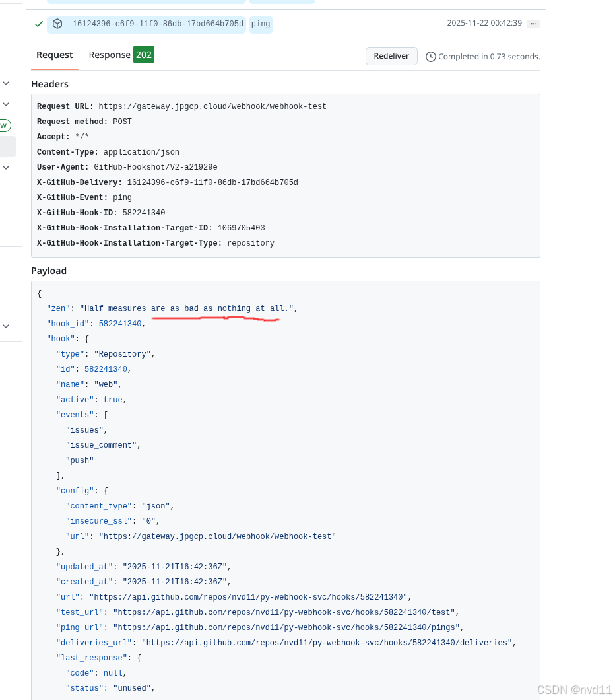The width and height of the screenshot is (615, 700).
Task: Click the Content-Type application/json line
Action: tap(108, 152)
